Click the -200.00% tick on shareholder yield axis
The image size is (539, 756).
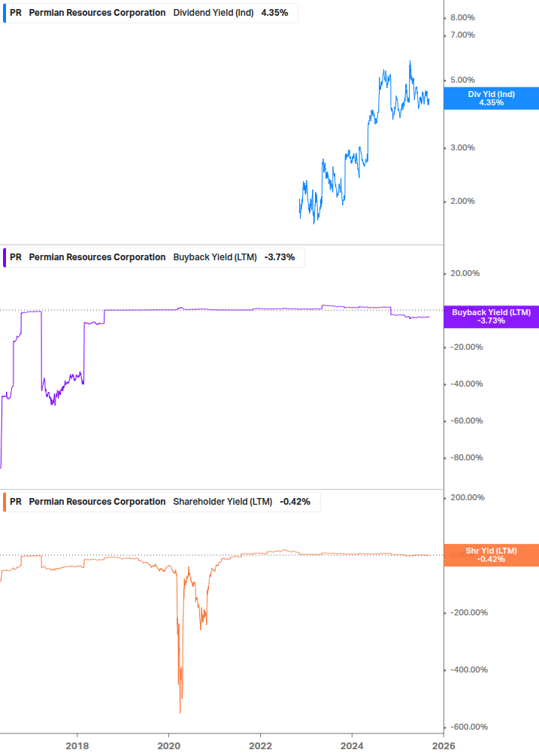tap(468, 613)
